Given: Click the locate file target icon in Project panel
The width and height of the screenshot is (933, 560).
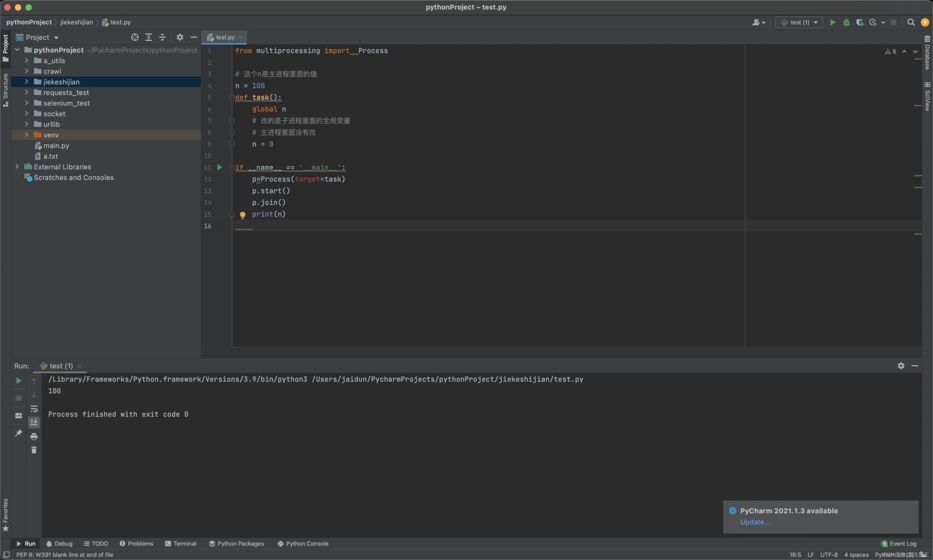Looking at the screenshot, I should [135, 37].
